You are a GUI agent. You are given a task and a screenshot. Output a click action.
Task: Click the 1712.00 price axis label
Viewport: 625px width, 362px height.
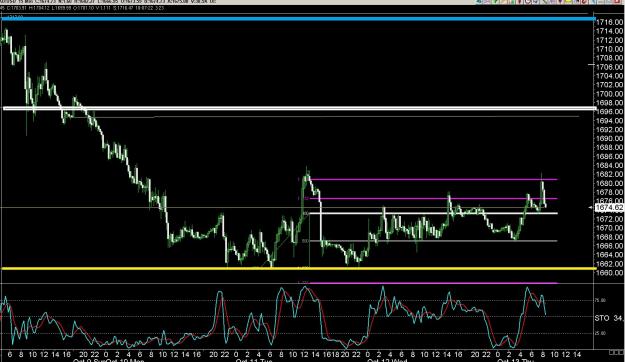pyautogui.click(x=609, y=40)
